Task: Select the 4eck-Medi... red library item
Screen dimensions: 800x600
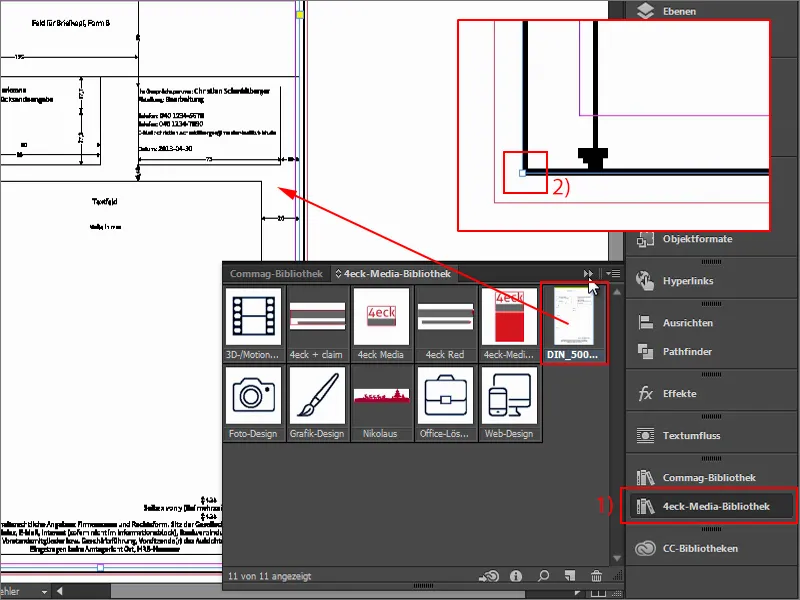Action: [509, 324]
